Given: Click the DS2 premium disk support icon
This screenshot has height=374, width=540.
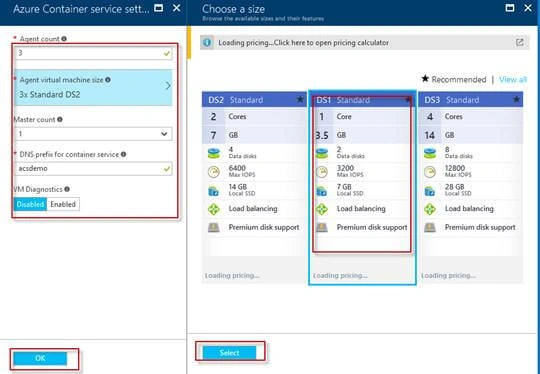Looking at the screenshot, I should tap(214, 227).
